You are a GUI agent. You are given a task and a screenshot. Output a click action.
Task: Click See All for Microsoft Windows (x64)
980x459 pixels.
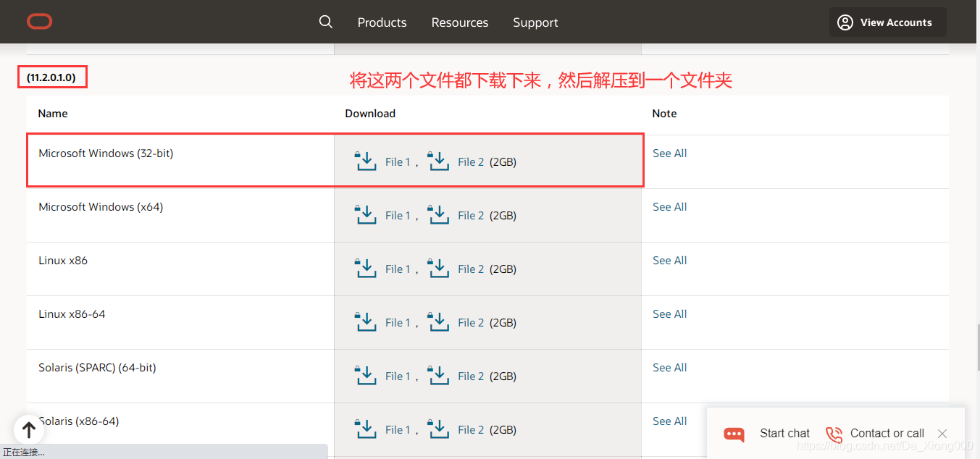[669, 207]
